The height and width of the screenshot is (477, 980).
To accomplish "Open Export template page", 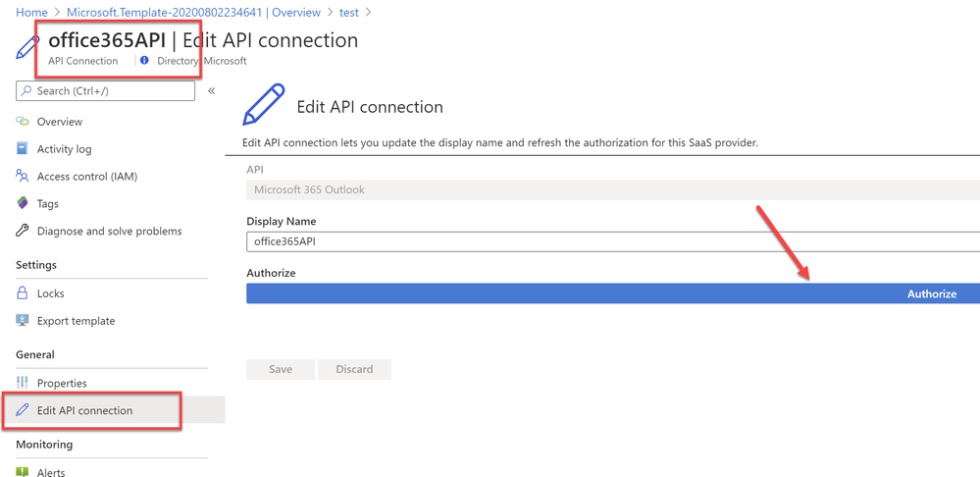I will click(x=76, y=321).
